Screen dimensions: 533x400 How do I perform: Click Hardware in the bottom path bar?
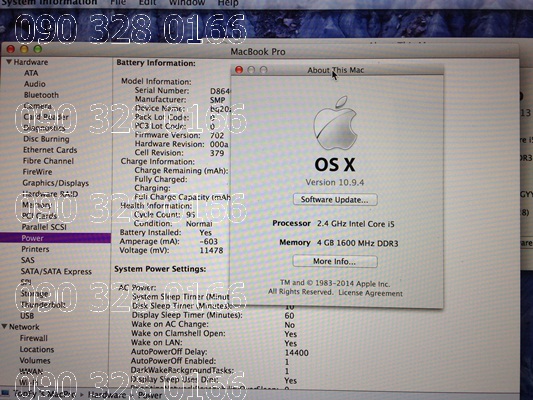pos(107,395)
